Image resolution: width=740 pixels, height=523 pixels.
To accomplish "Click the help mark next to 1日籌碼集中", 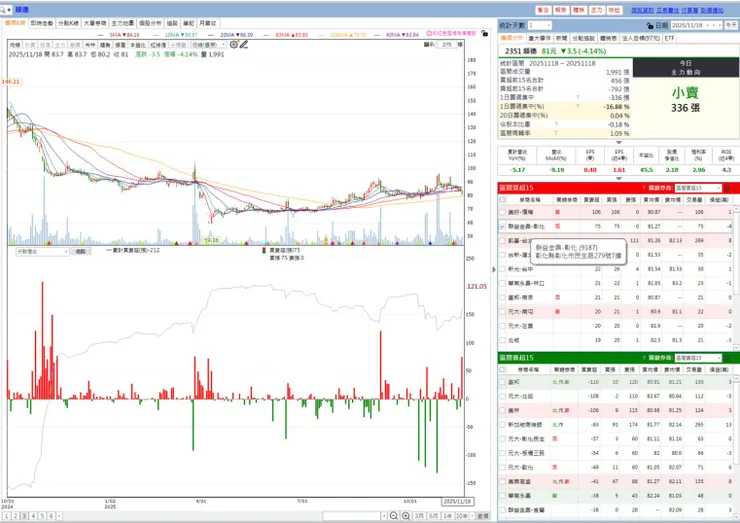I will pos(578,98).
